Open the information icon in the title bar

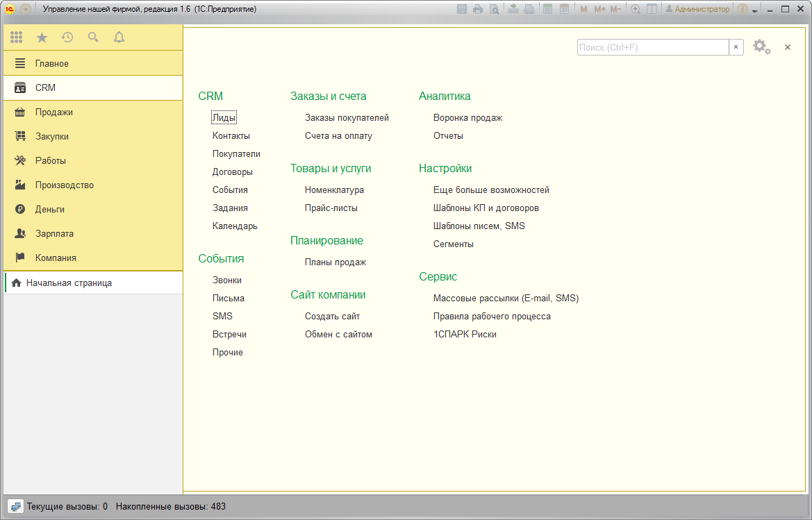(742, 9)
